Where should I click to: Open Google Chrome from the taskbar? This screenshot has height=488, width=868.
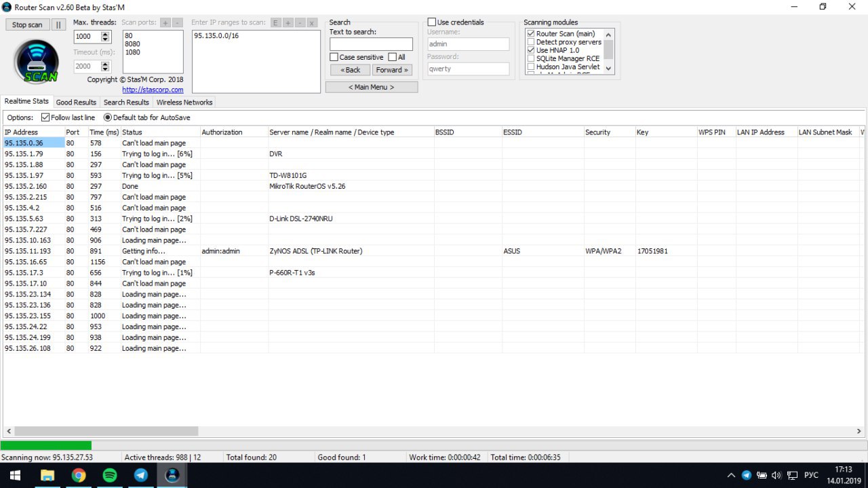pyautogui.click(x=79, y=475)
